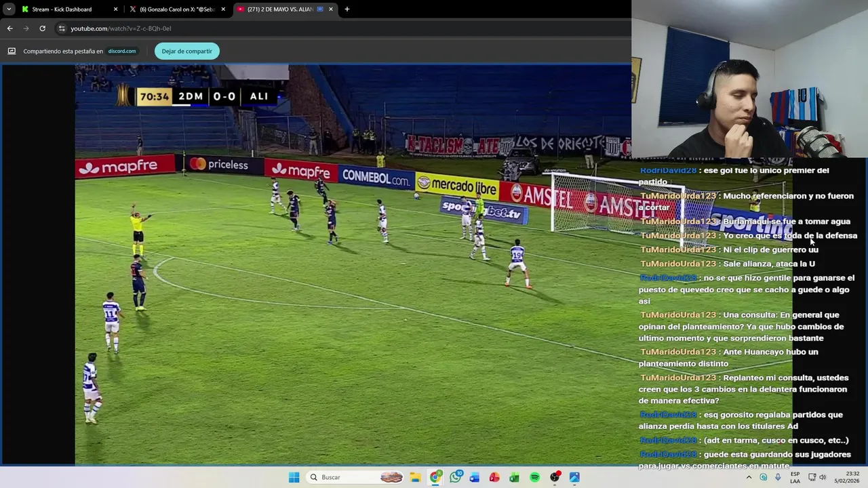This screenshot has width=868, height=488.
Task: Click Dejar de compartir button
Action: click(186, 51)
